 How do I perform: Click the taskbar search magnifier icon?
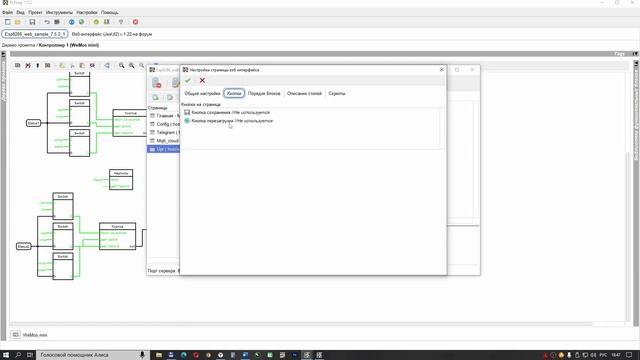(18, 355)
